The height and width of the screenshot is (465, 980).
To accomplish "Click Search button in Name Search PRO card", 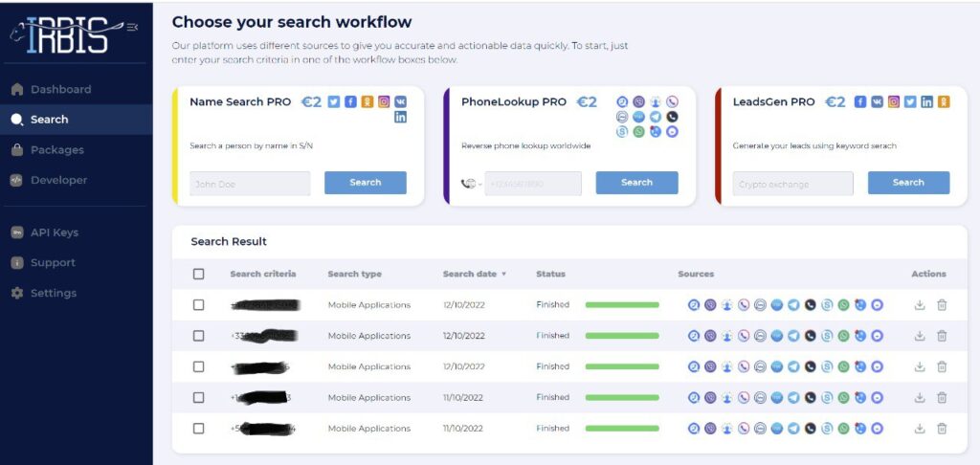I will click(x=365, y=183).
